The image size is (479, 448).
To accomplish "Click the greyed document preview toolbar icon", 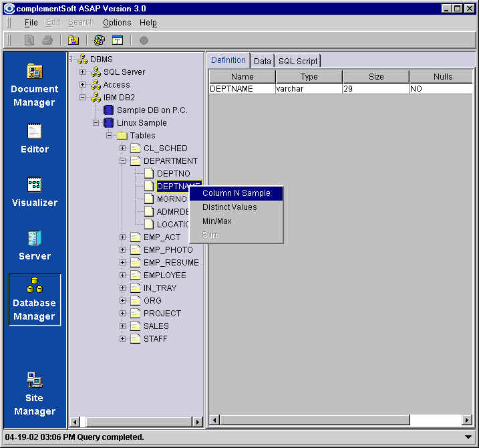I will point(29,40).
